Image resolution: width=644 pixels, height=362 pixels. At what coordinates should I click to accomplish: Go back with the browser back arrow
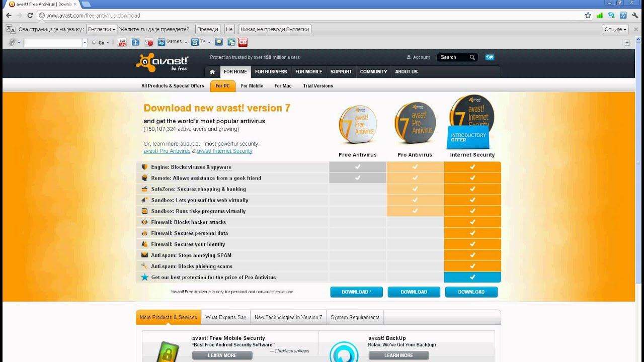(x=9, y=16)
